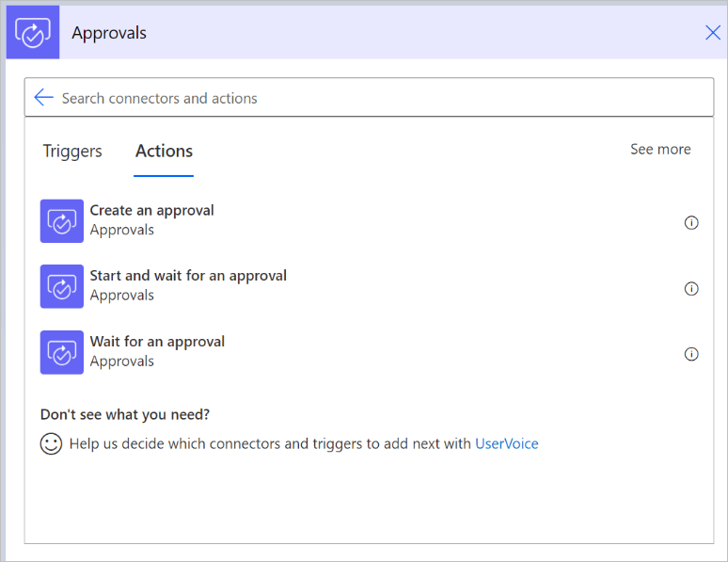Image resolution: width=728 pixels, height=562 pixels.
Task: Select the Actions tab
Action: (164, 152)
